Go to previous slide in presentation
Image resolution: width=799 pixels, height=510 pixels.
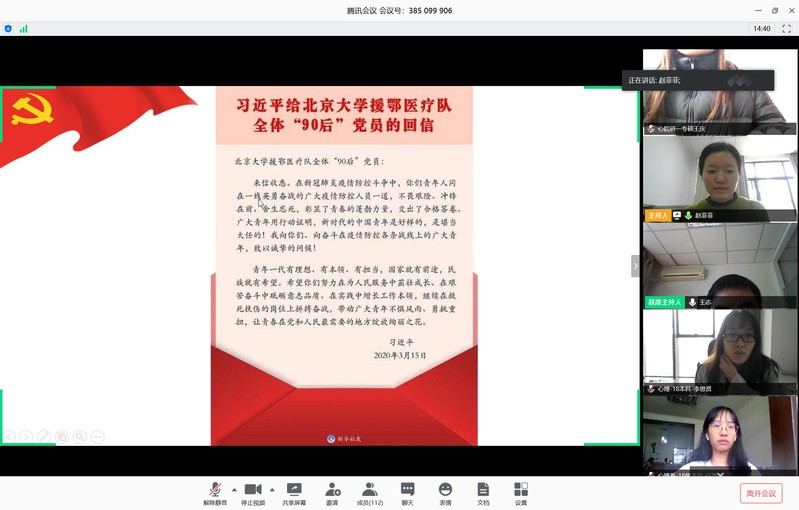click(9, 436)
